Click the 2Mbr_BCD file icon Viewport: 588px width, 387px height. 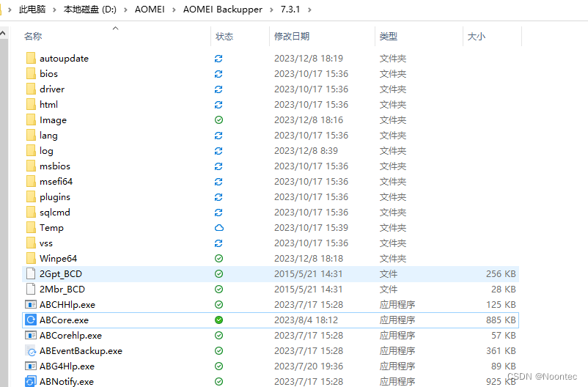click(x=31, y=289)
